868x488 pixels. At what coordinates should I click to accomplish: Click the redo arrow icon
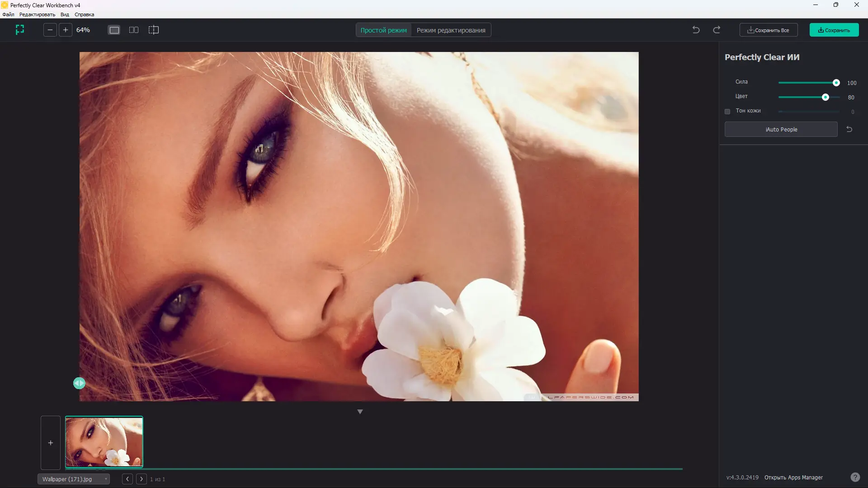[x=717, y=30]
